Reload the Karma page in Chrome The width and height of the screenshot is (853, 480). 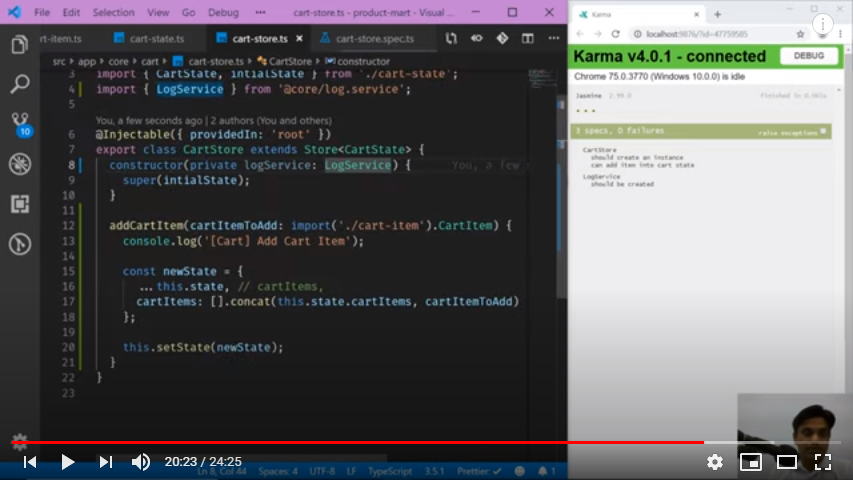pyautogui.click(x=614, y=34)
